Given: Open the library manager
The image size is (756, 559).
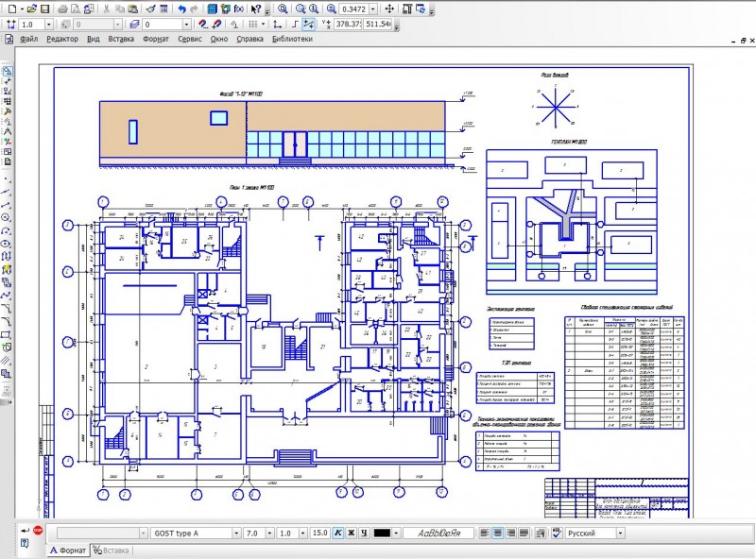Looking at the screenshot, I should coord(212,8).
